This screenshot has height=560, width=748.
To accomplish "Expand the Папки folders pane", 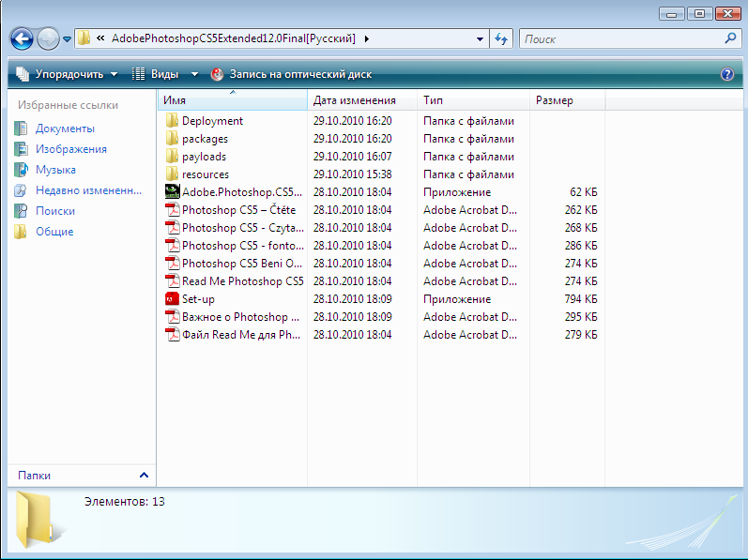I will [144, 475].
